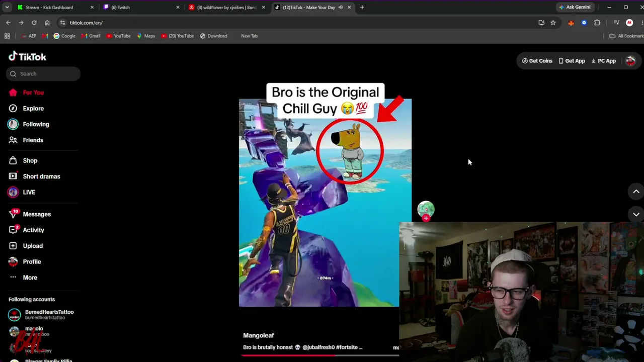Open the Download bookmark

pos(214,36)
